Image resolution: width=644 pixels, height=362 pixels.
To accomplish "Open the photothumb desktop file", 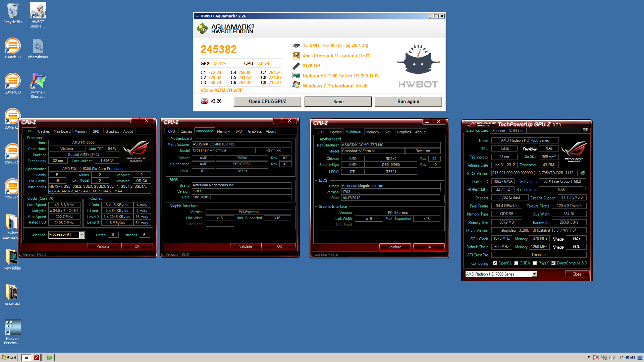I will coord(38,49).
